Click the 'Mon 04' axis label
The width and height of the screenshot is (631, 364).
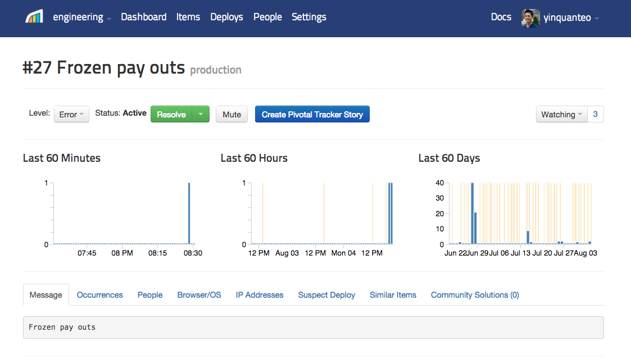(x=344, y=253)
